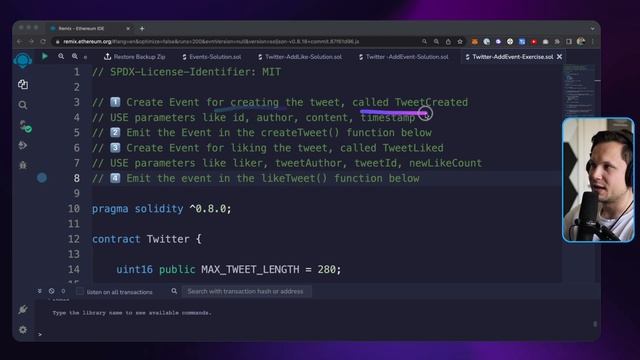
Task: Open the browser Extensions puzzle icon
Action: [x=557, y=42]
